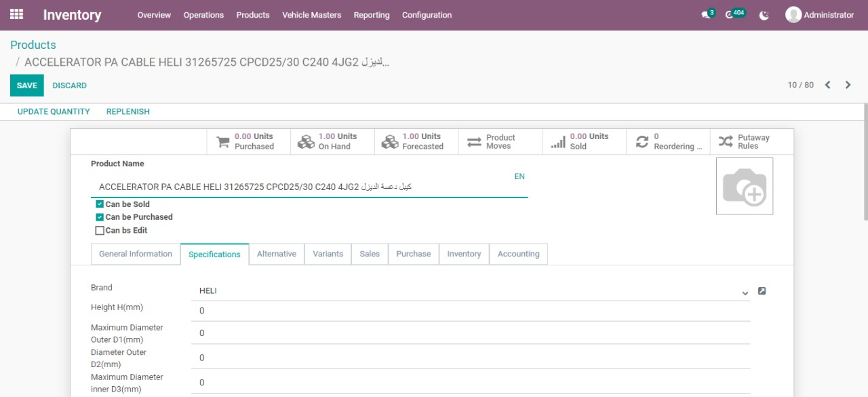Viewport: 868px width, 397px height.
Task: Open the apps grid menu icon
Action: point(16,14)
